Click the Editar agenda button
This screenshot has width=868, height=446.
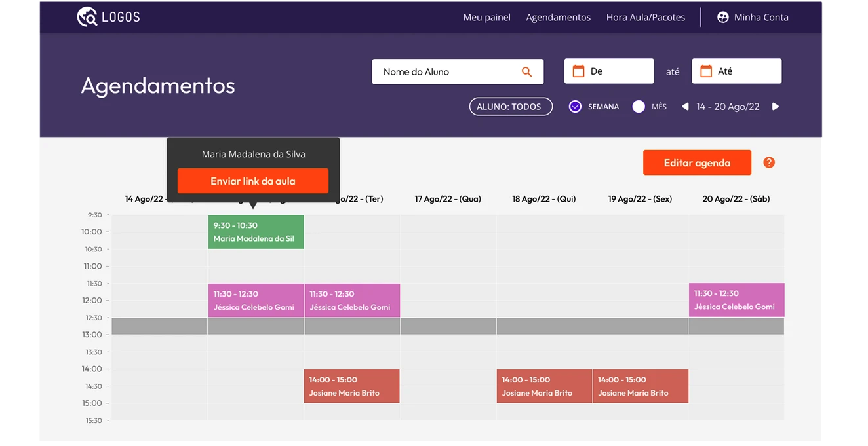[x=697, y=162]
